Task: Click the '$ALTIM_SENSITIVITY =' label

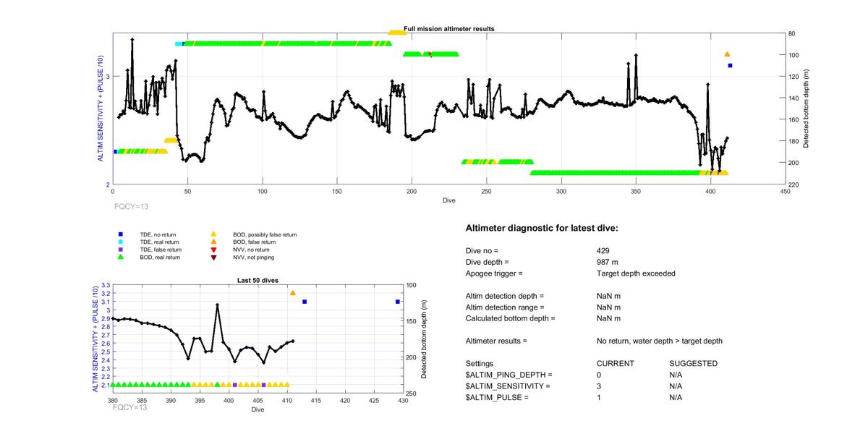Action: coord(508,386)
